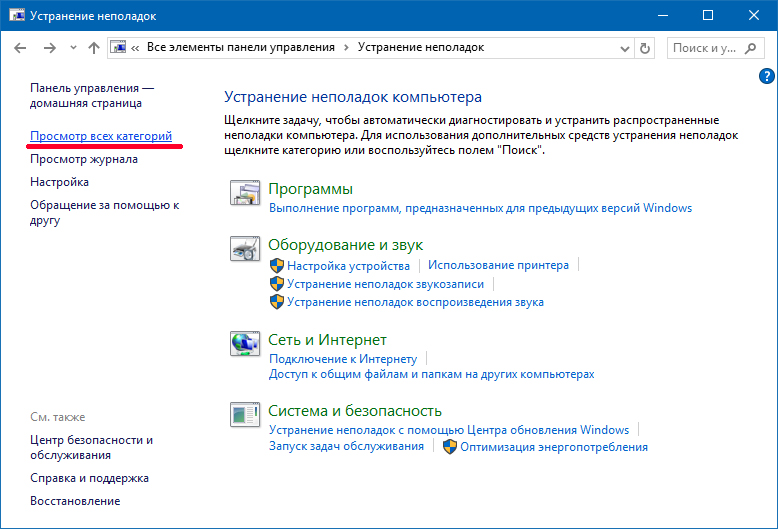Image resolution: width=778 pixels, height=529 pixels.
Task: Open Сеть и Интернет heading
Action: click(327, 340)
